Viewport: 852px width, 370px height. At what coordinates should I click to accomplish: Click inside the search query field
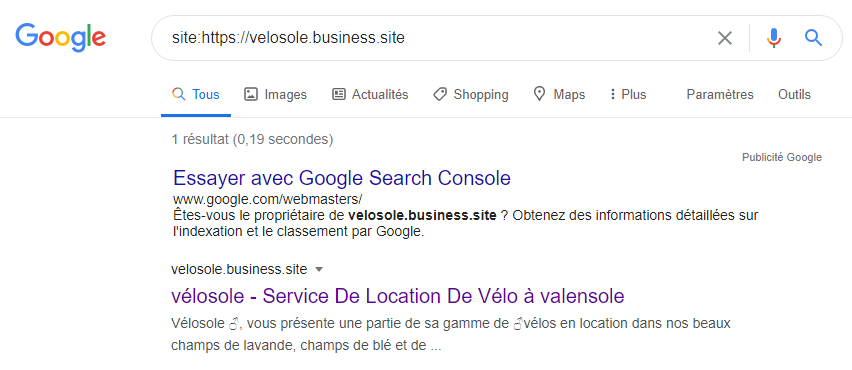(435, 38)
